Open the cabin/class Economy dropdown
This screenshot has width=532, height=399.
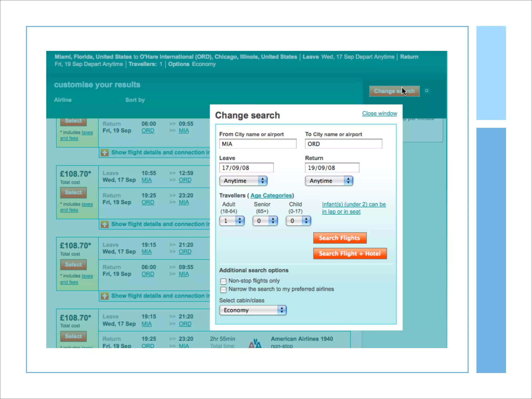pos(253,310)
